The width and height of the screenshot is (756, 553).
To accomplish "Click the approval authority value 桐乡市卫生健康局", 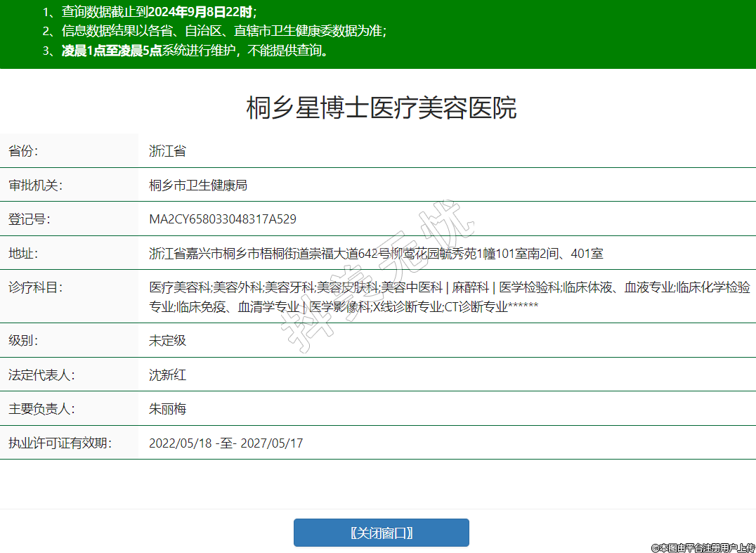I will [198, 186].
